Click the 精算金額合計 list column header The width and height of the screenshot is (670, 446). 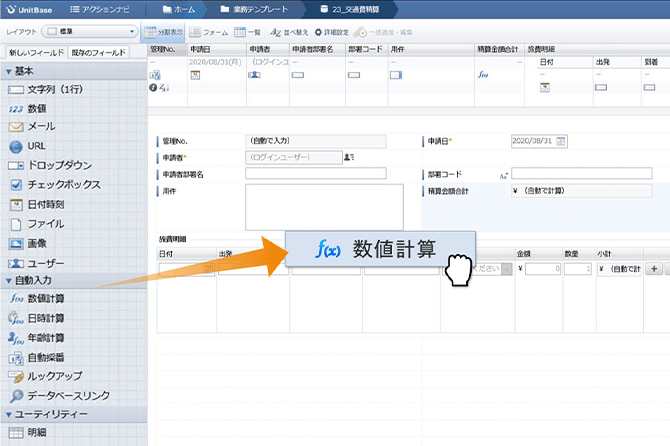pyautogui.click(x=499, y=50)
